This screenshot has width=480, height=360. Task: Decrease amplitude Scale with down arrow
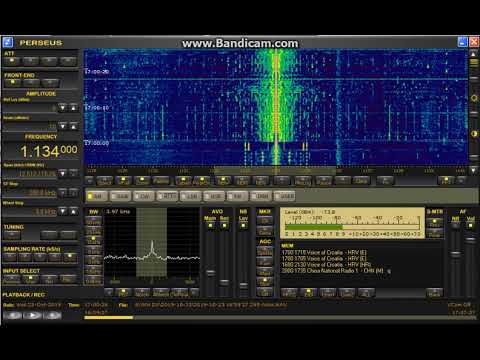tap(62, 126)
